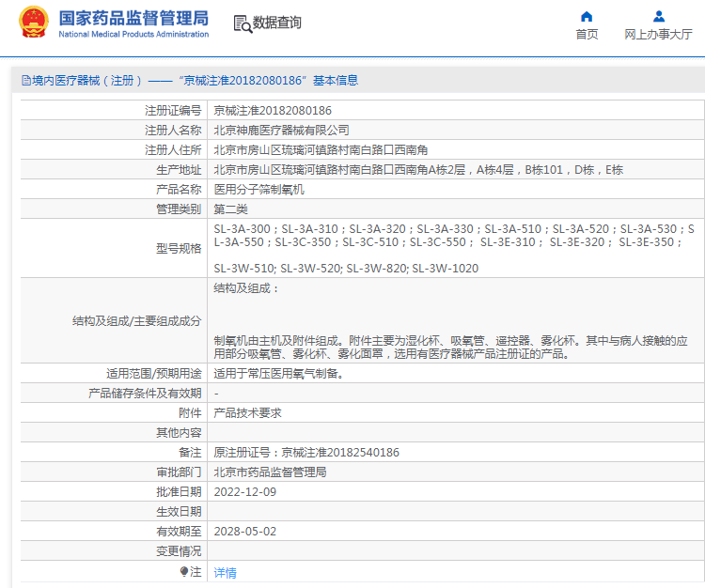The height and width of the screenshot is (588, 705).
Task: Click the document icon beside 境内医疗器械 heading
Action: (x=25, y=81)
